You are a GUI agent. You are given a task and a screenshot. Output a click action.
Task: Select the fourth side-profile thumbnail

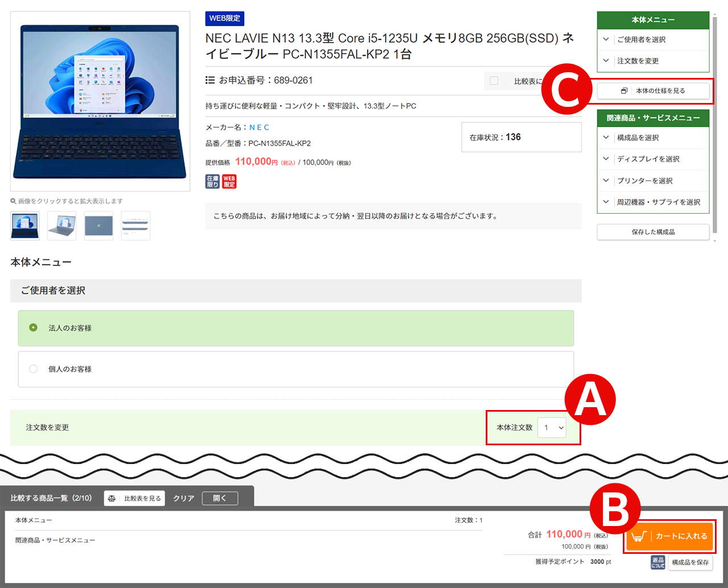tap(136, 226)
